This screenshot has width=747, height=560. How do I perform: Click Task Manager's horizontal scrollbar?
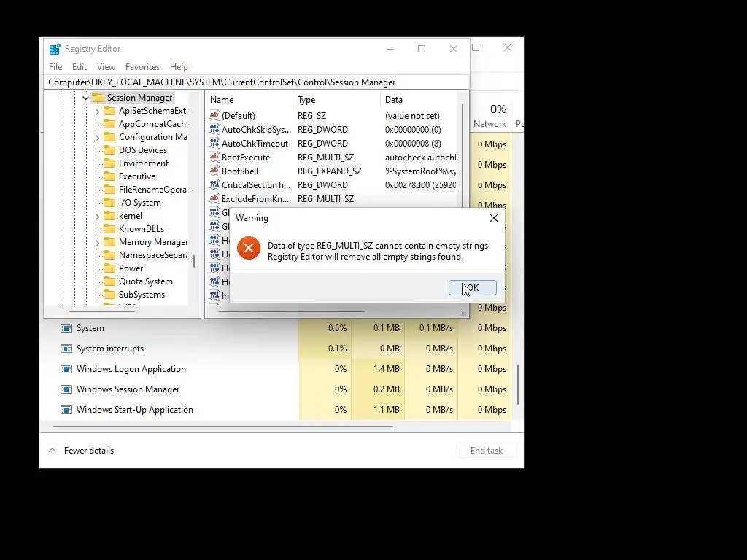[222, 427]
